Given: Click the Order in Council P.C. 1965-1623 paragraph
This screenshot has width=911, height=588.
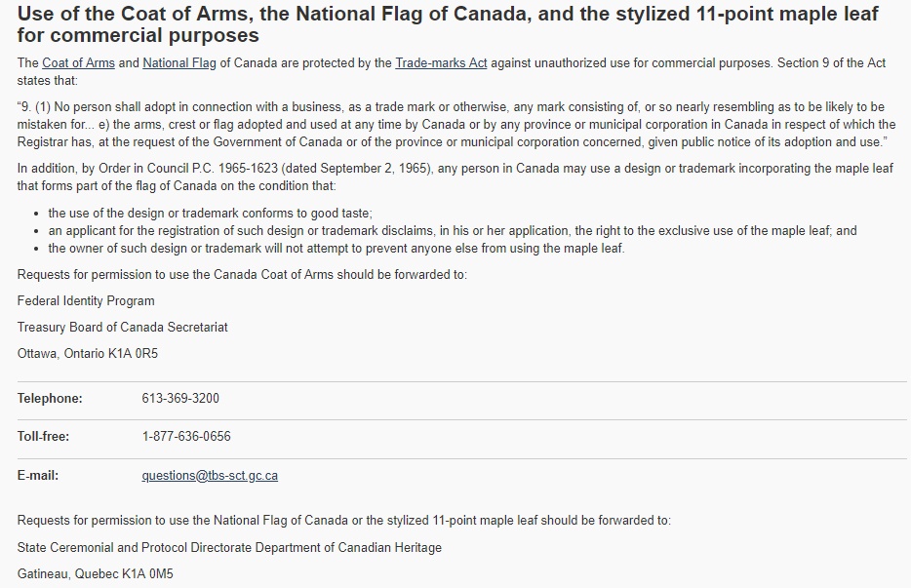Looking at the screenshot, I should (x=455, y=177).
